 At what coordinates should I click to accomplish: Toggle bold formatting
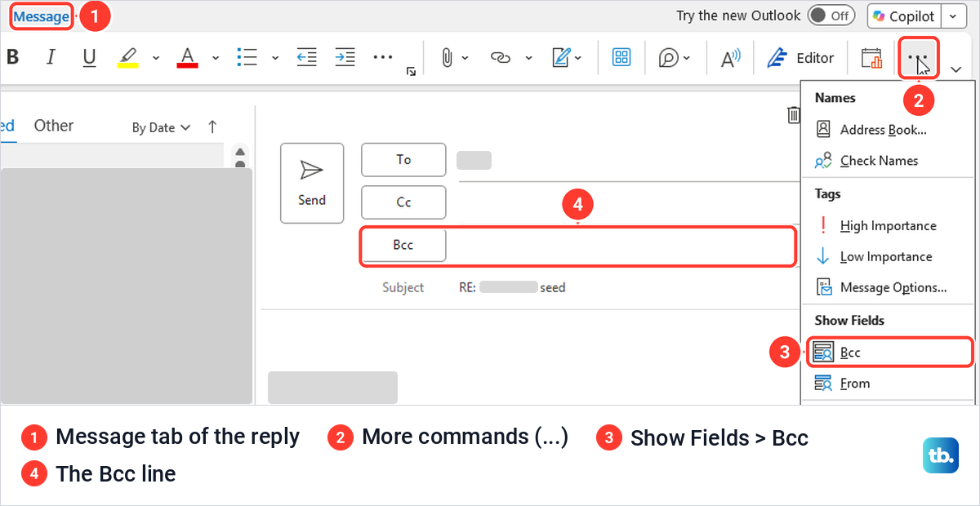tap(12, 57)
